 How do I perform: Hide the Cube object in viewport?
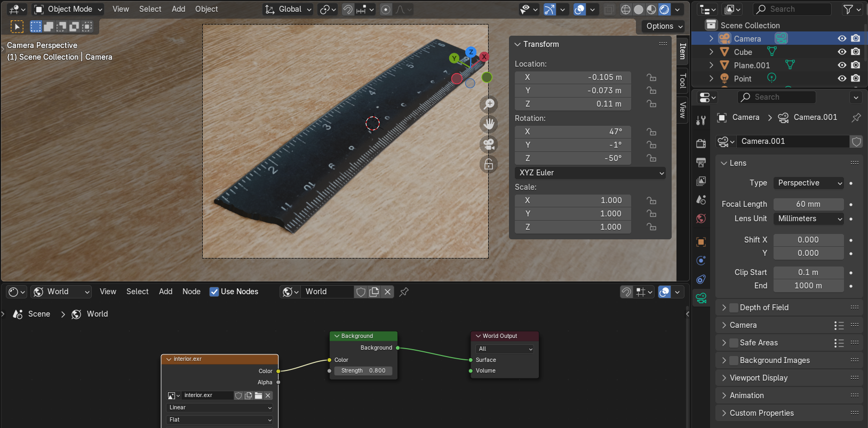pyautogui.click(x=842, y=52)
